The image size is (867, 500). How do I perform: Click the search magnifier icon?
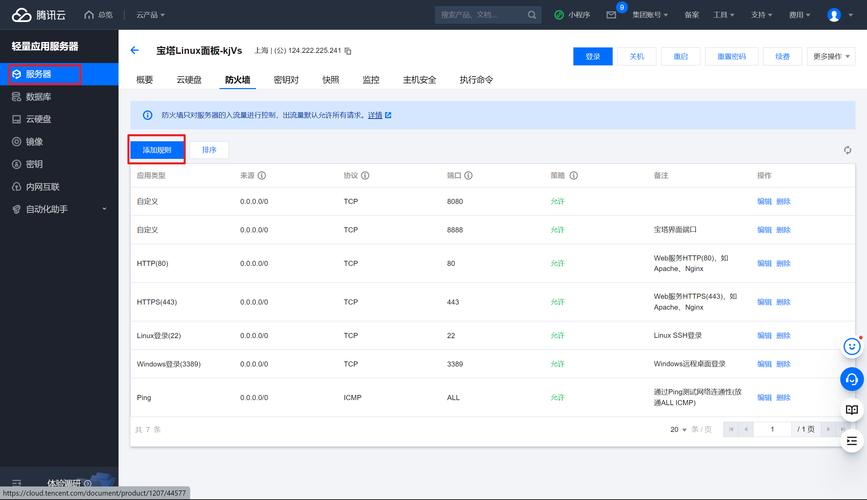point(531,15)
